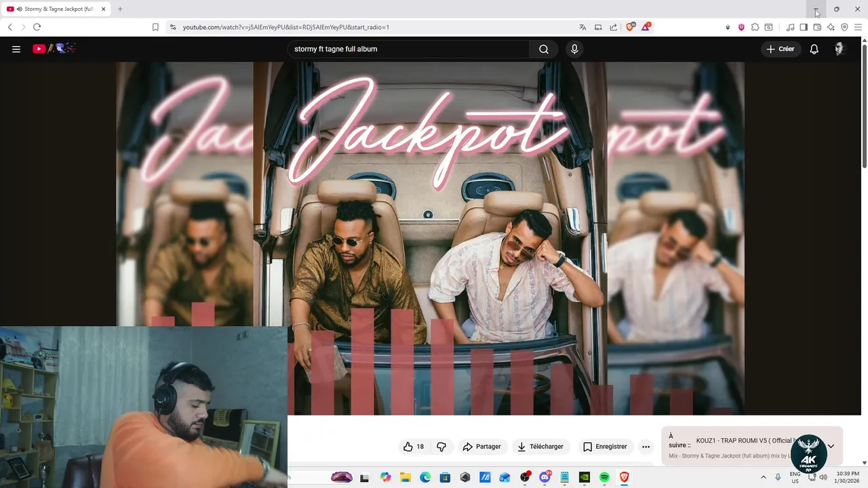The width and height of the screenshot is (868, 488).
Task: Click the Télécharger download button
Action: [x=540, y=447]
